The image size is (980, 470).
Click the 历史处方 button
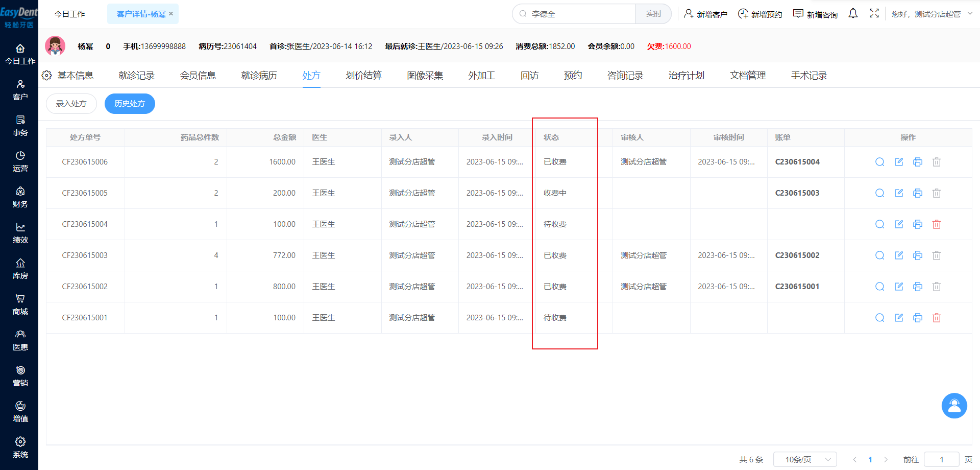click(130, 104)
